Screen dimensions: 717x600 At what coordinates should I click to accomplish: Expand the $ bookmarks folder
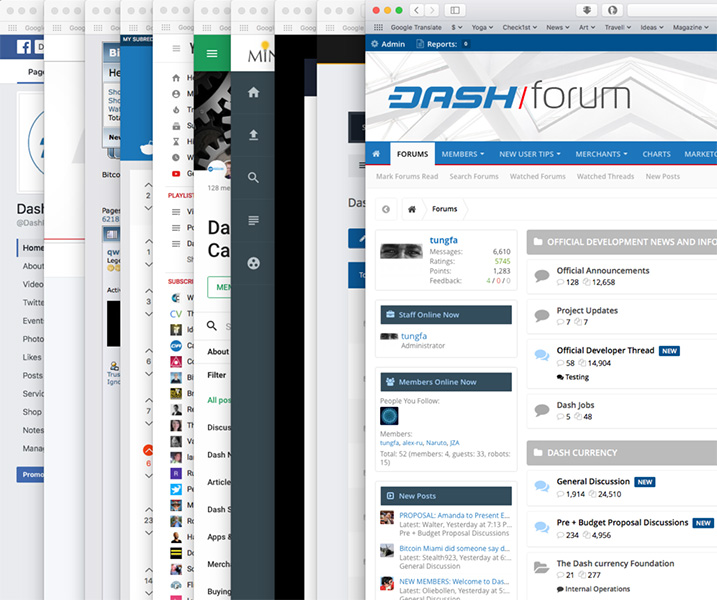(457, 27)
